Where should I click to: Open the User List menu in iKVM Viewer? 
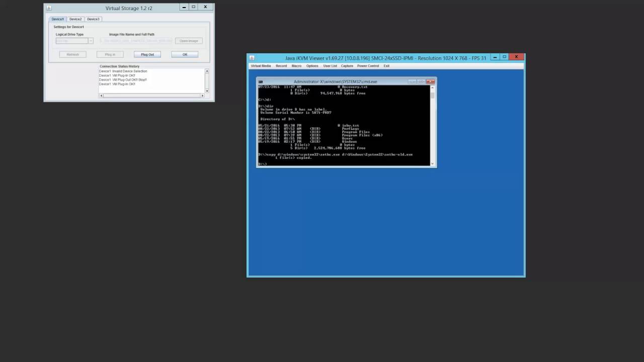(330, 66)
